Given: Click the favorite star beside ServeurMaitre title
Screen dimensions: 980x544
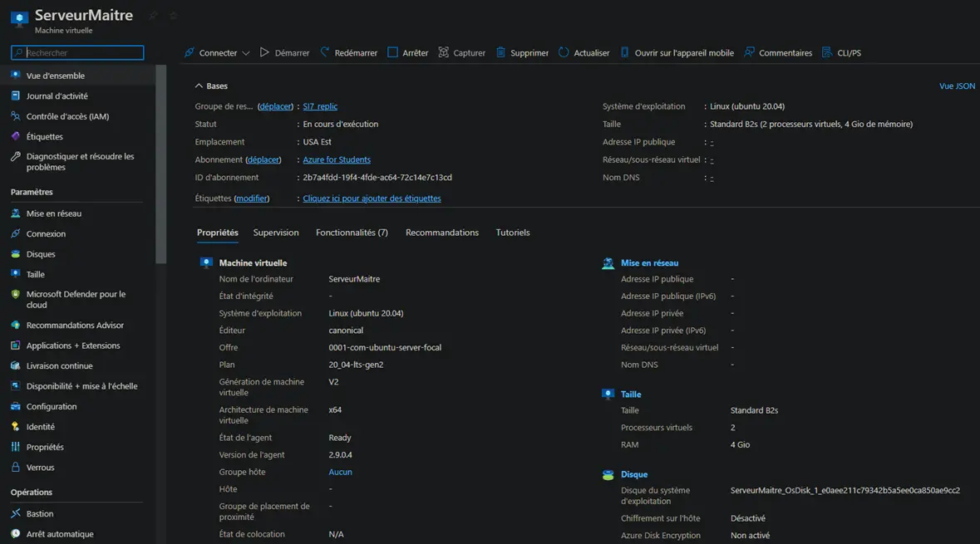Looking at the screenshot, I should coord(173,16).
